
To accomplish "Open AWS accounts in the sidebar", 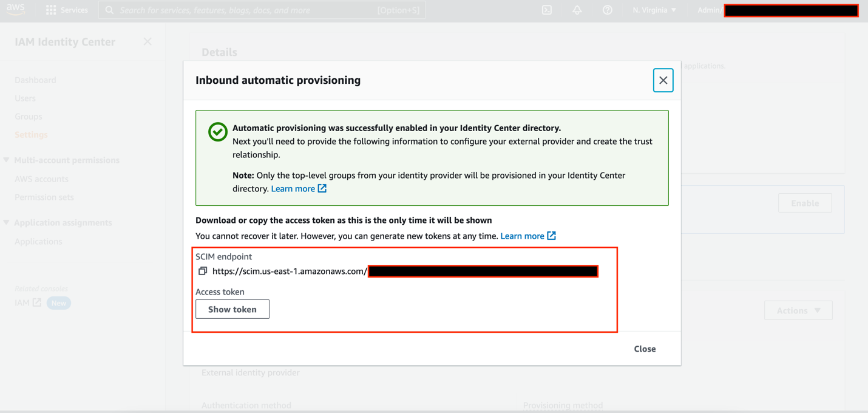I will pos(41,179).
